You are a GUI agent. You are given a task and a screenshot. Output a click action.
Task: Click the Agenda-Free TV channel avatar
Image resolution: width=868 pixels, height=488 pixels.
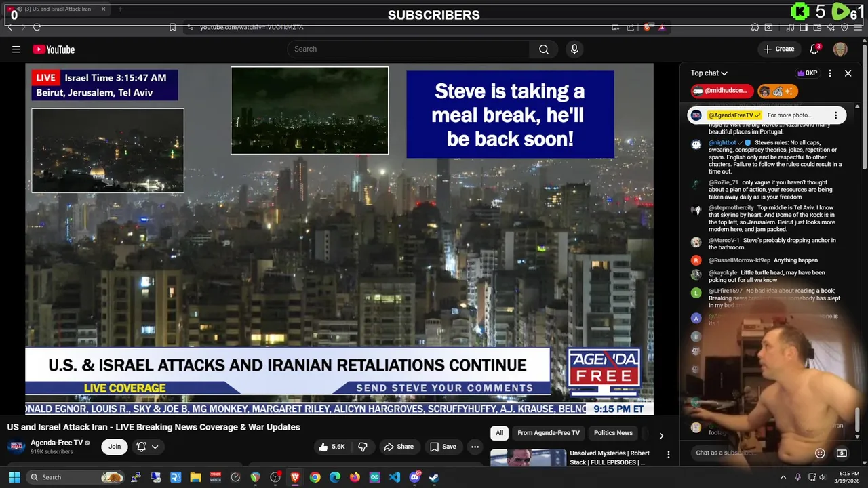tap(16, 447)
